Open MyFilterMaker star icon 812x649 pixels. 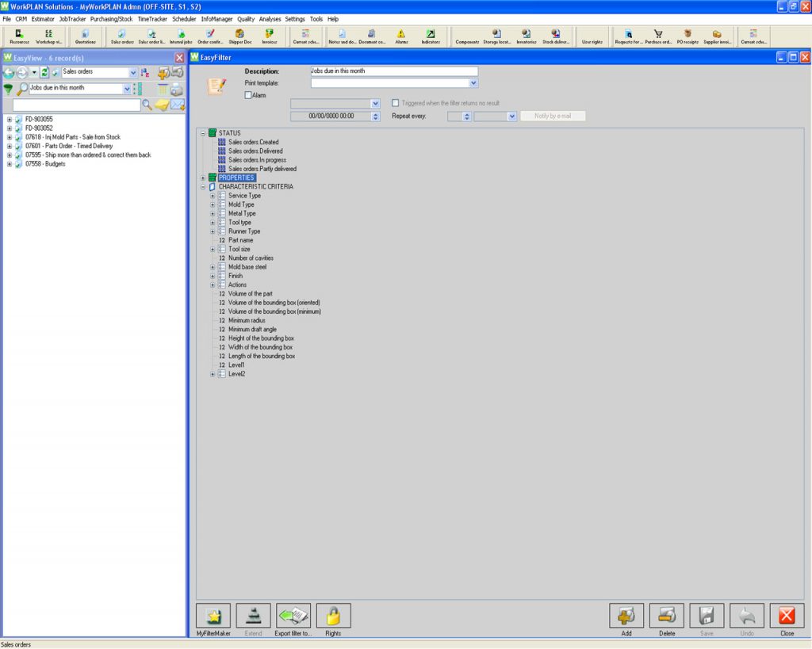[x=213, y=616]
